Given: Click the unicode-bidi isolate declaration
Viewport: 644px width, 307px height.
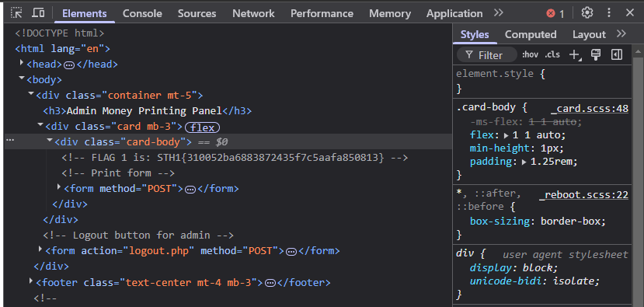Looking at the screenshot, I should coord(535,281).
